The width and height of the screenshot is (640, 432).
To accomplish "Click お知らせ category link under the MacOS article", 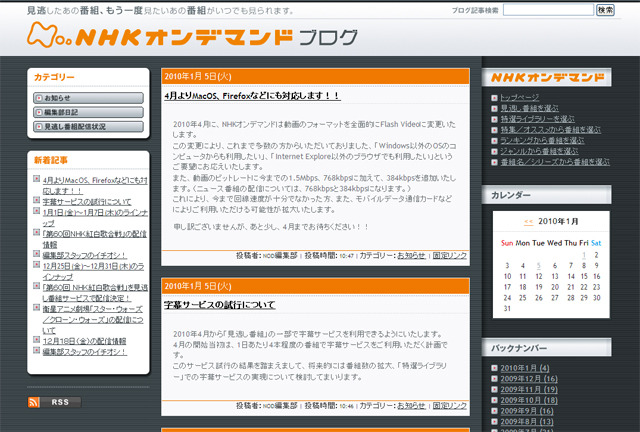I will 411,256.
